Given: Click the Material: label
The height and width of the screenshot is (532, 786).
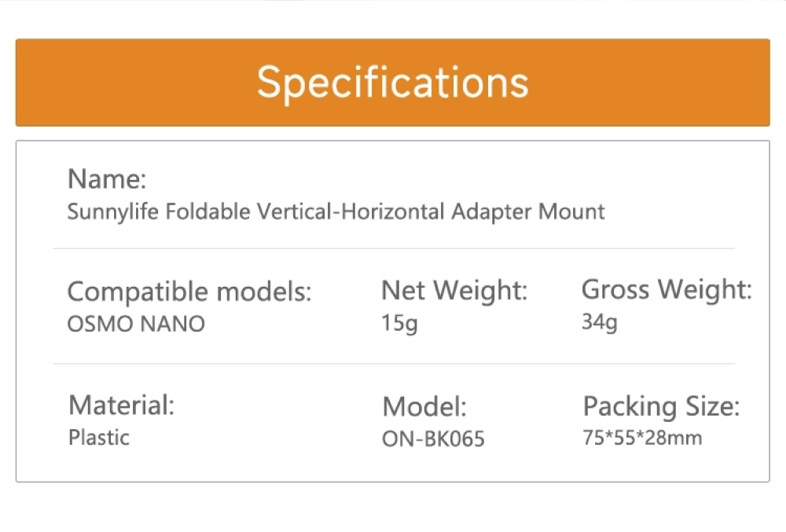Looking at the screenshot, I should click(121, 405).
